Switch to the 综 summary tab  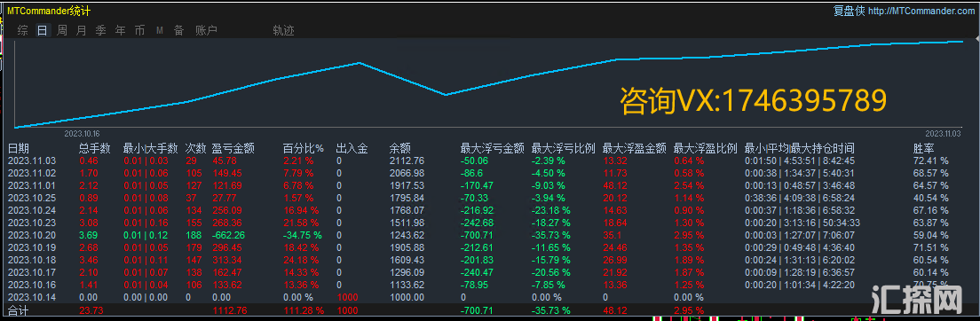(22, 30)
